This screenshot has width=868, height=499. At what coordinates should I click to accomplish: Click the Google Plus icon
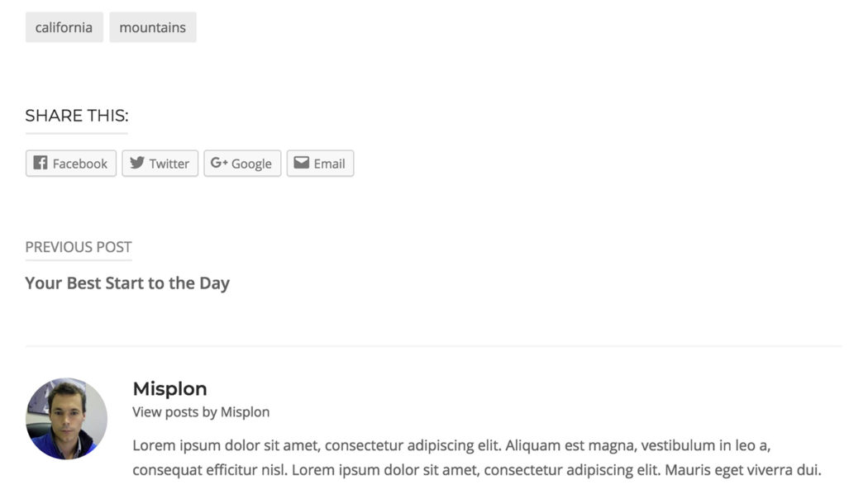(220, 163)
